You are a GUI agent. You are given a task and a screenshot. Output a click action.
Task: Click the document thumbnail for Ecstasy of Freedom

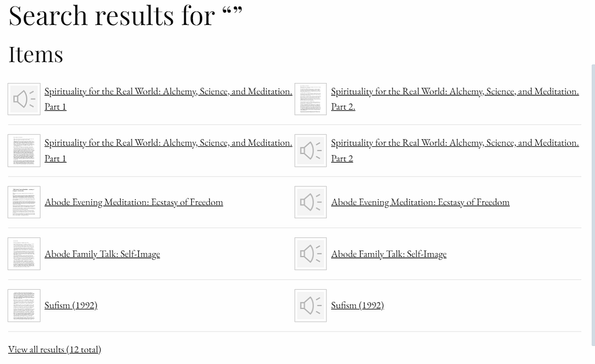[24, 202]
